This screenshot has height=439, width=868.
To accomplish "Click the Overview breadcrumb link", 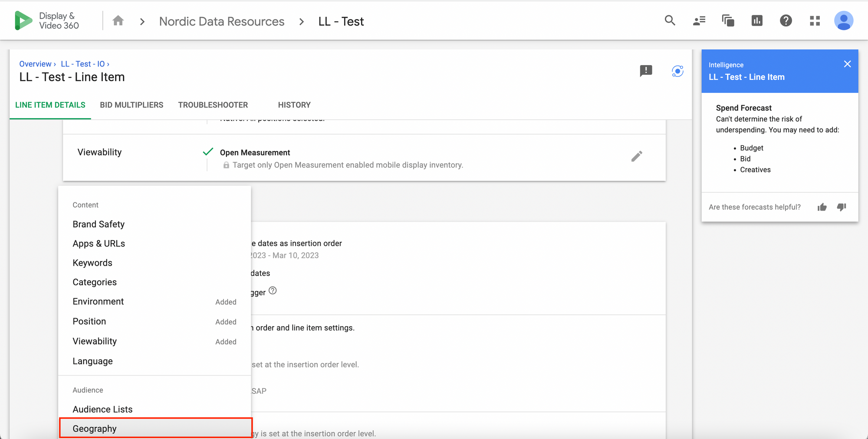I will coord(35,64).
